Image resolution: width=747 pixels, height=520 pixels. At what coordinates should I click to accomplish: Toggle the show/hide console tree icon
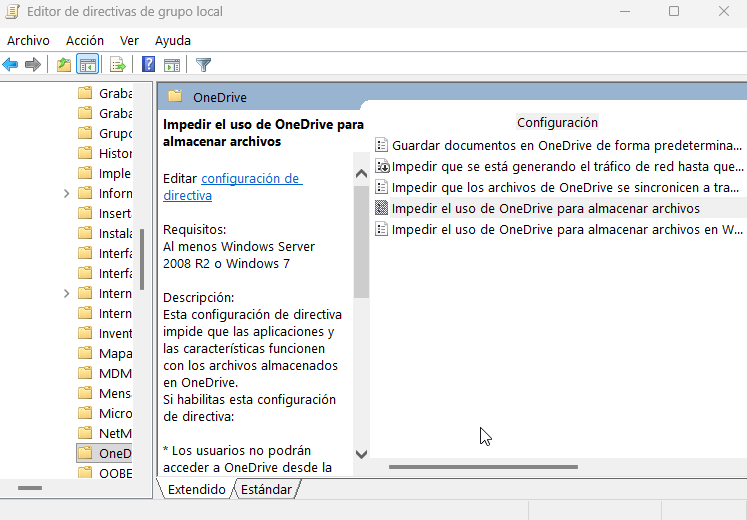(x=88, y=64)
